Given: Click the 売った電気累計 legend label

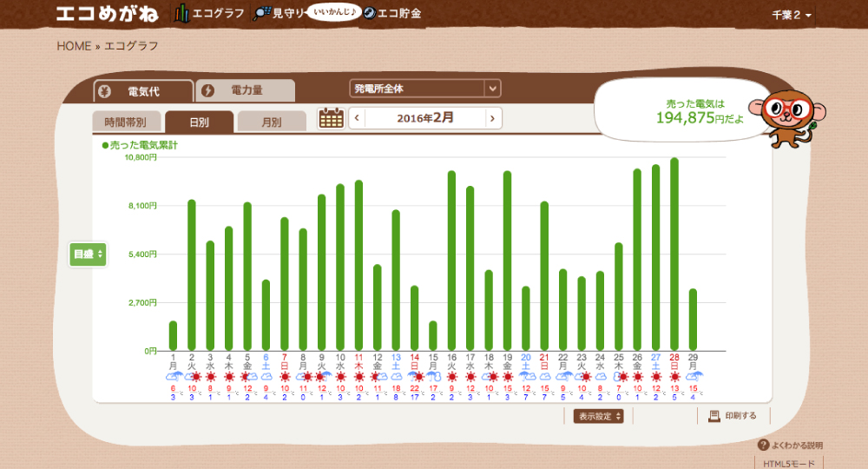Looking at the screenshot, I should click(x=140, y=145).
